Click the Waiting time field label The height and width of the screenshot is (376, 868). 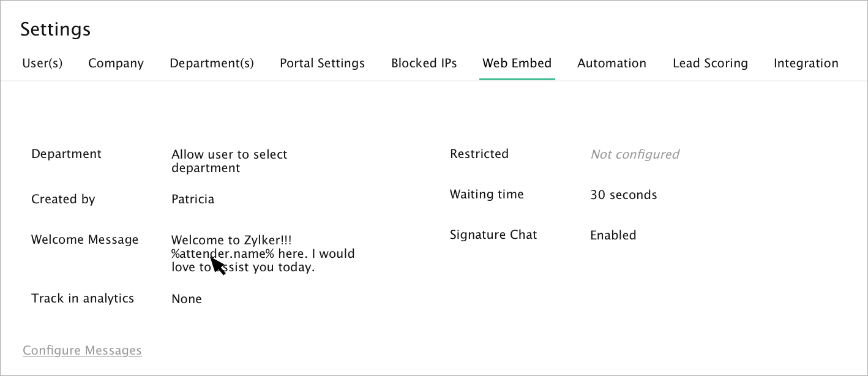tap(487, 194)
